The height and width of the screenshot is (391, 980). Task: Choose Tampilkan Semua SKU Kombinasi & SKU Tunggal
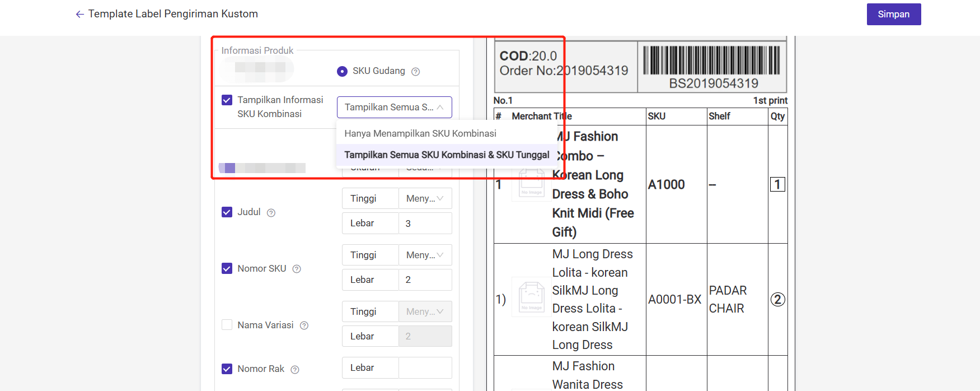coord(447,155)
